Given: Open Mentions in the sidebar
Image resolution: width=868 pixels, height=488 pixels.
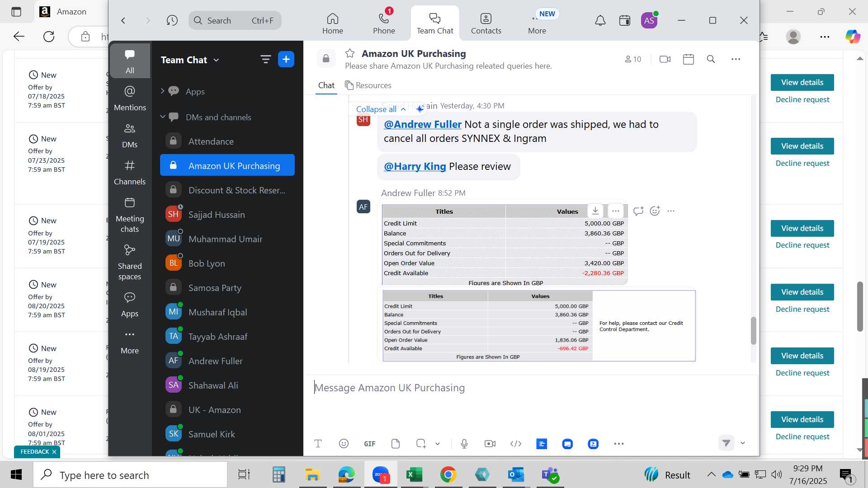Looking at the screenshot, I should point(130,99).
